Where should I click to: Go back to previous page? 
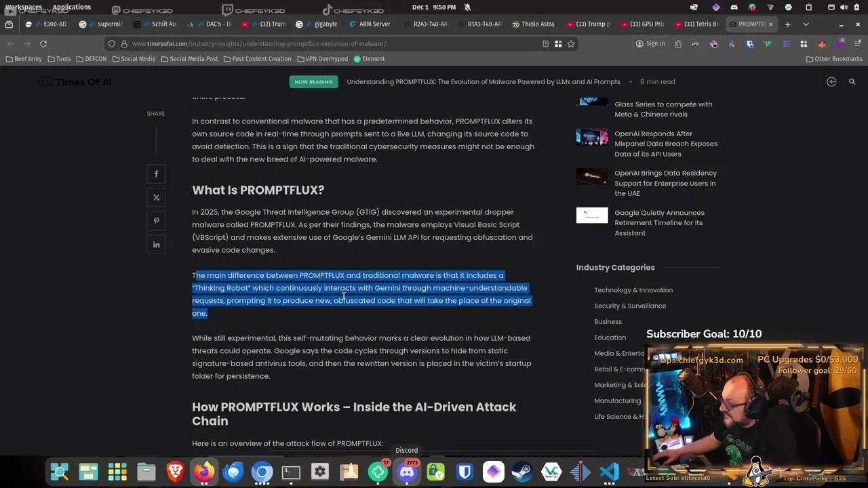(11, 44)
